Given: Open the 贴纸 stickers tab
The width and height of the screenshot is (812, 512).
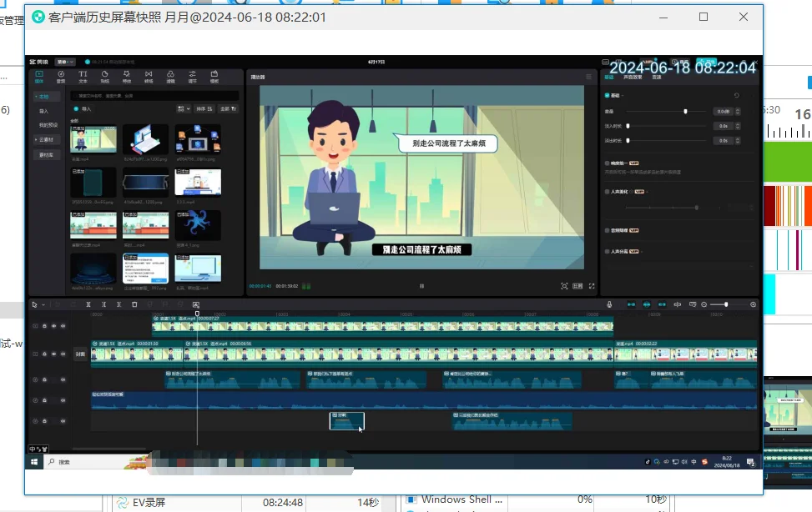Looking at the screenshot, I should point(104,78).
